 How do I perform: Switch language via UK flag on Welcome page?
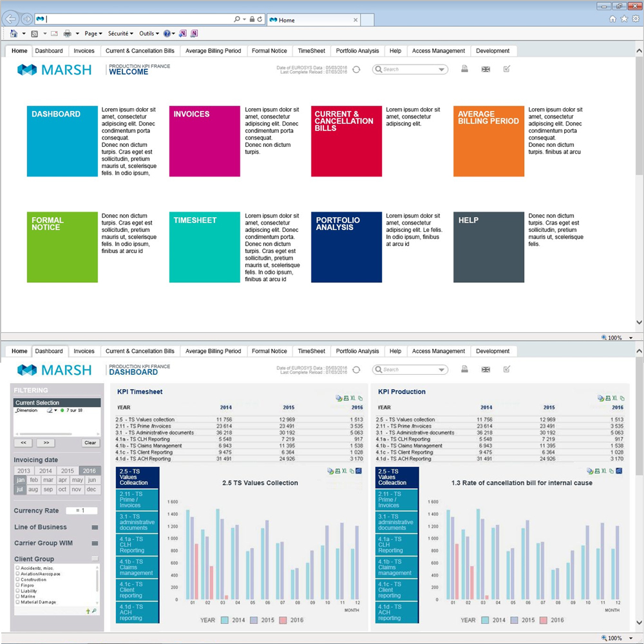click(x=486, y=70)
